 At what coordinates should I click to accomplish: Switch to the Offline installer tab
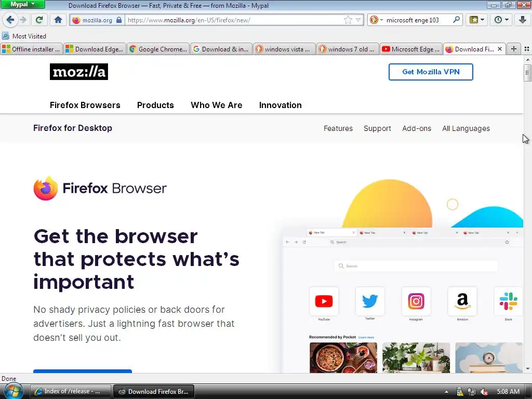tap(31, 49)
